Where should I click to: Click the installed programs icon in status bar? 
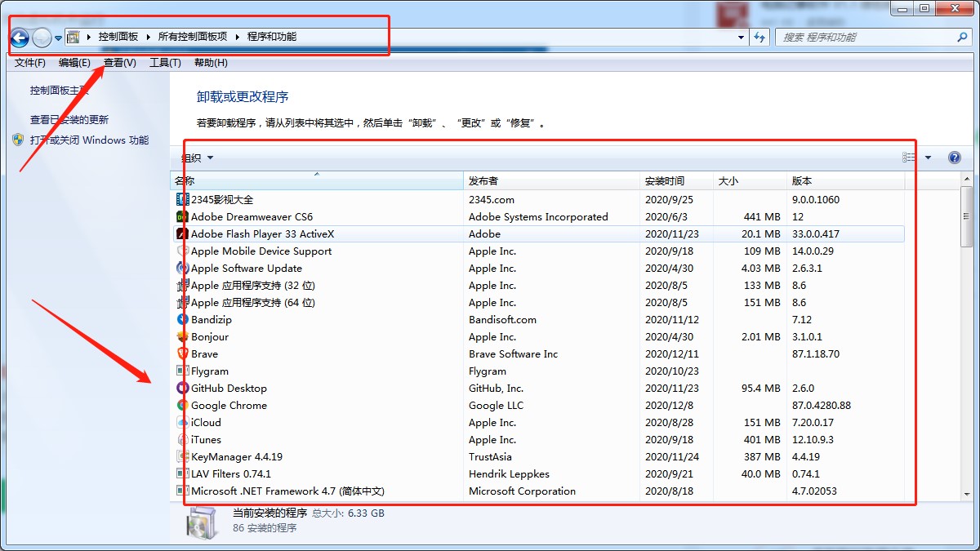point(201,523)
